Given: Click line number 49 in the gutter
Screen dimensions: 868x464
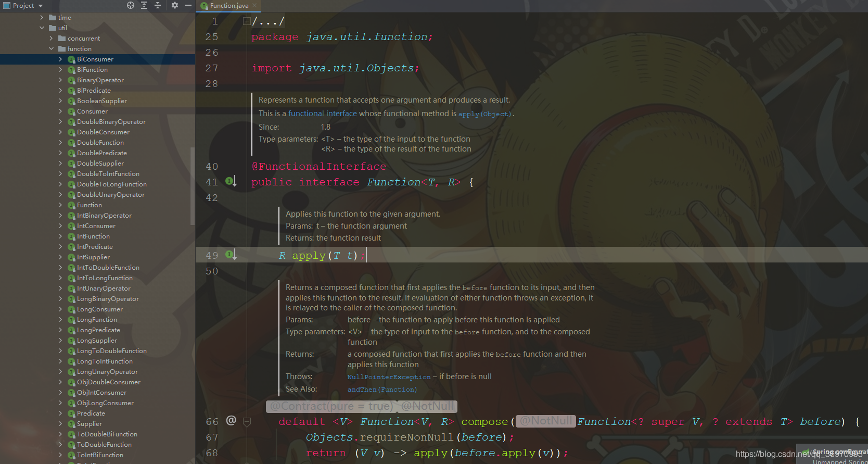Looking at the screenshot, I should click(212, 256).
